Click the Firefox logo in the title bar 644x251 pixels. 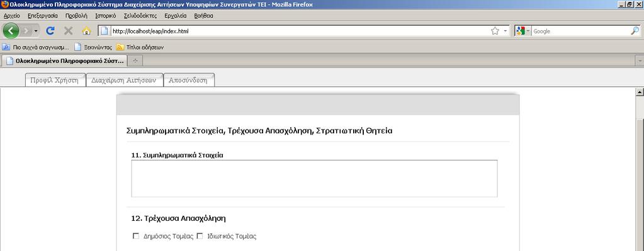tap(5, 4)
